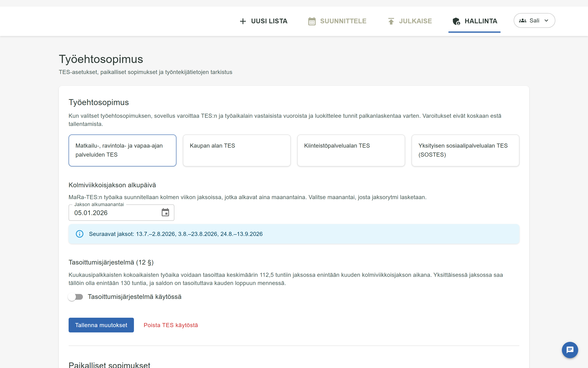Click the shield icon beside Hallinta
The image size is (588, 368).
(456, 21)
